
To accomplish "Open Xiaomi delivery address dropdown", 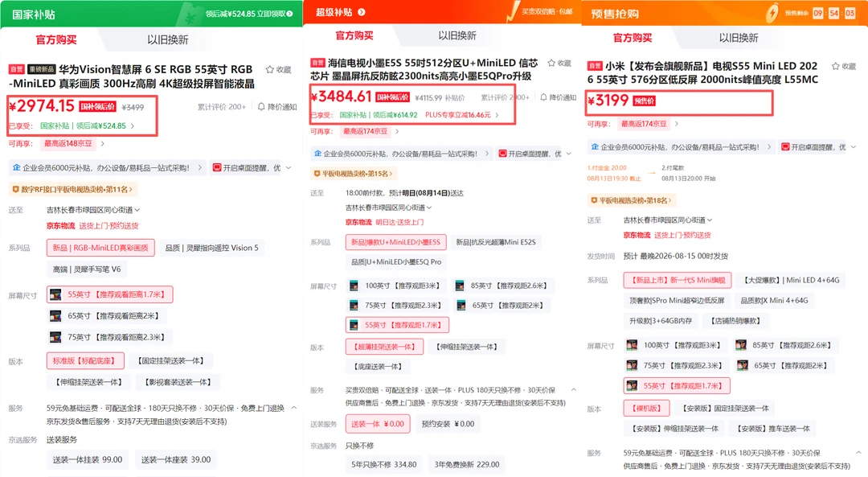I will [x=668, y=220].
